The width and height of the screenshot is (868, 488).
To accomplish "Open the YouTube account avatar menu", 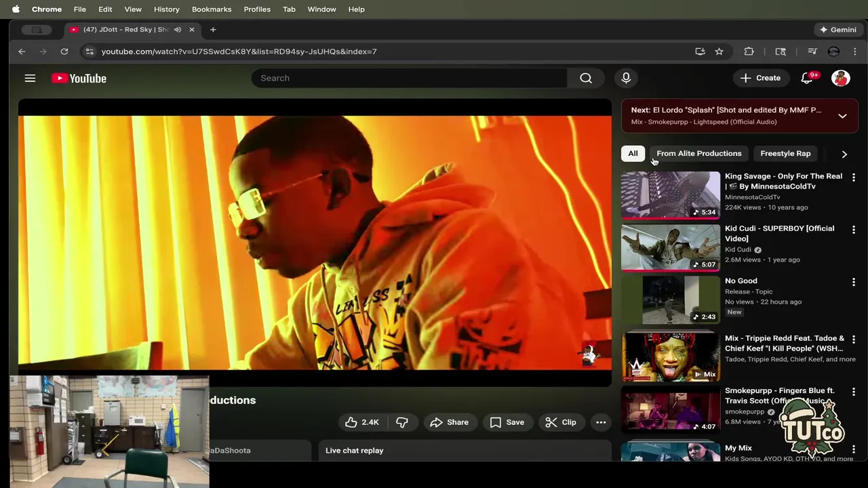I will (841, 78).
